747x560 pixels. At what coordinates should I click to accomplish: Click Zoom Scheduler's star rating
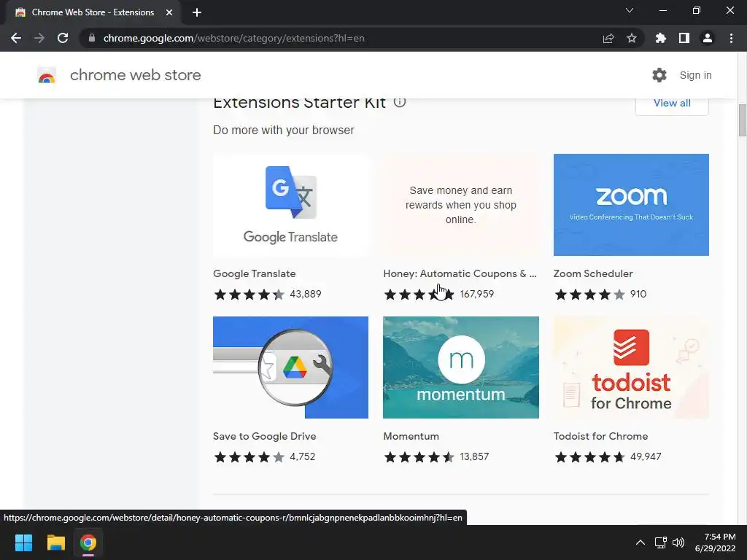[x=589, y=295]
